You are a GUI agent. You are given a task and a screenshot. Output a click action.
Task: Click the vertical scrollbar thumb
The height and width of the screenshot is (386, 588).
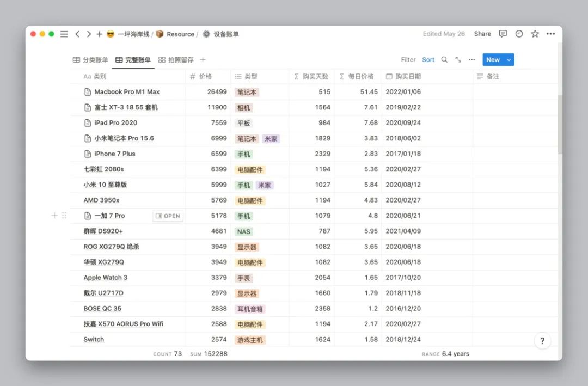click(x=560, y=124)
